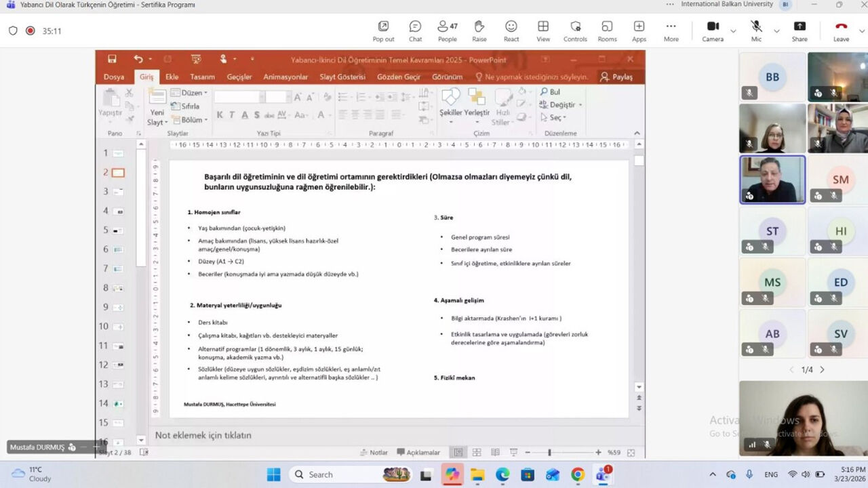The width and height of the screenshot is (868, 488).
Task: Open the Leave options dropdown arrow
Action: (x=862, y=31)
